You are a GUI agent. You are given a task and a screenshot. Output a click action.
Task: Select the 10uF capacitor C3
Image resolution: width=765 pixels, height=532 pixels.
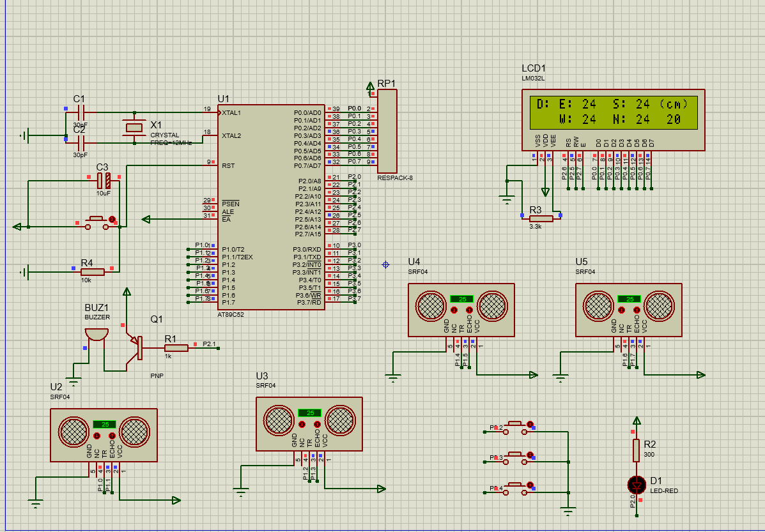[x=104, y=181]
